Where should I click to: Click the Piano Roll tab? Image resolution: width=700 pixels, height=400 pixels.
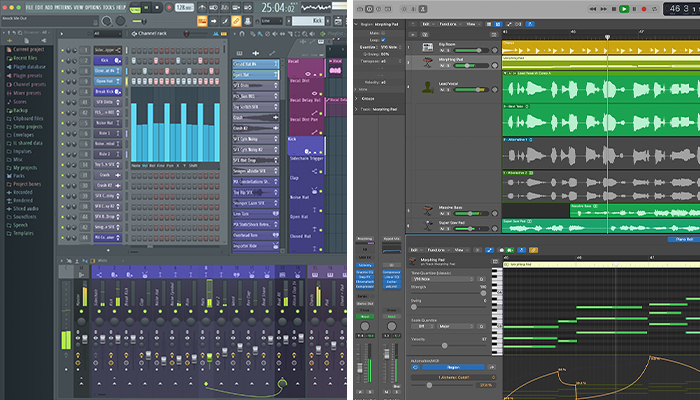(684, 240)
